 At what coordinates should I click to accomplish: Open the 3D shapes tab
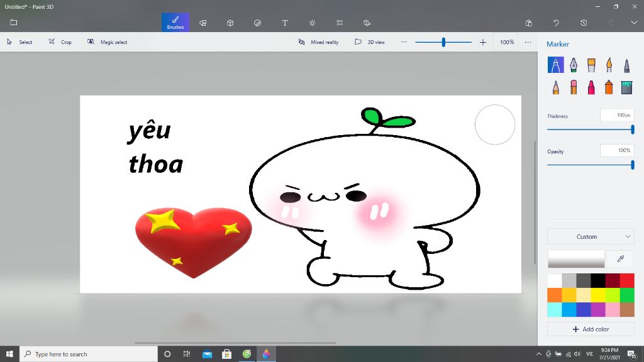click(x=230, y=23)
